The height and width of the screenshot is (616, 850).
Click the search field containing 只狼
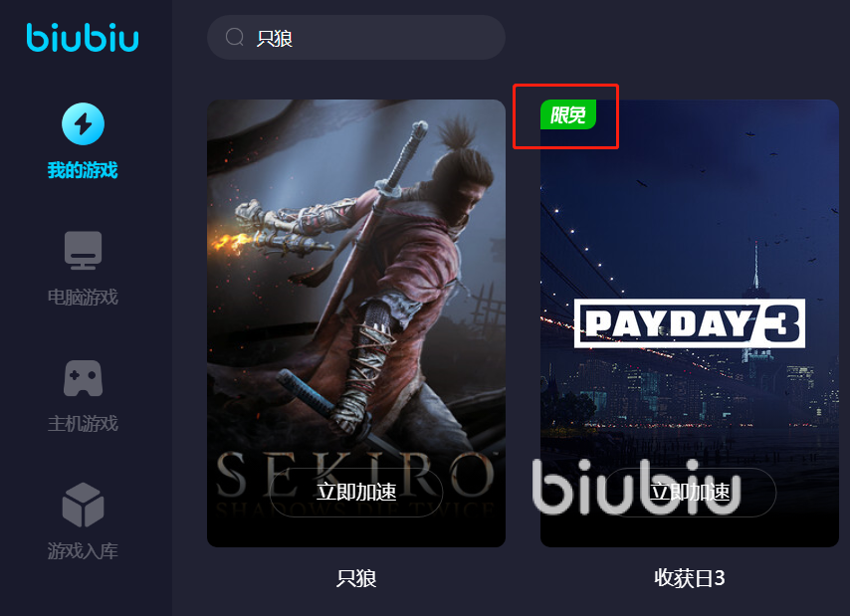(356, 38)
